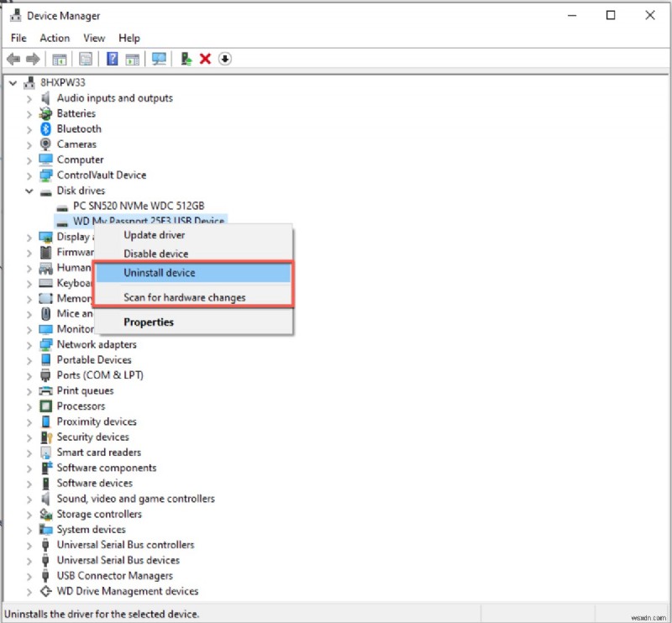
Task: Click the PC SN520 NVMe drive icon
Action: (x=62, y=207)
